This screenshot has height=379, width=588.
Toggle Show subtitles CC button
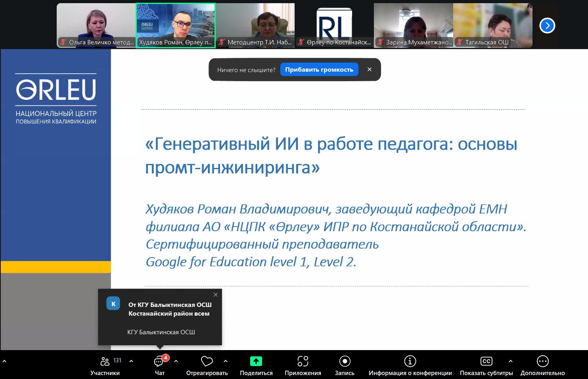tap(486, 362)
